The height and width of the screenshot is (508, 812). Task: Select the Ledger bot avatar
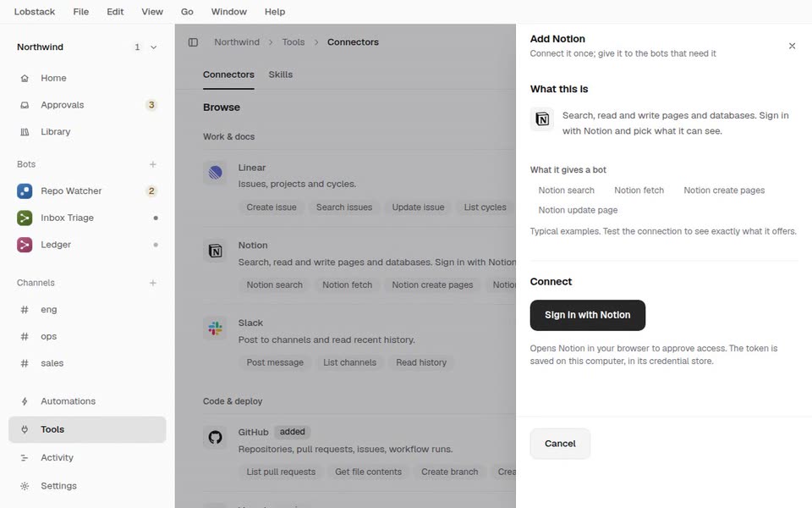tap(25, 245)
